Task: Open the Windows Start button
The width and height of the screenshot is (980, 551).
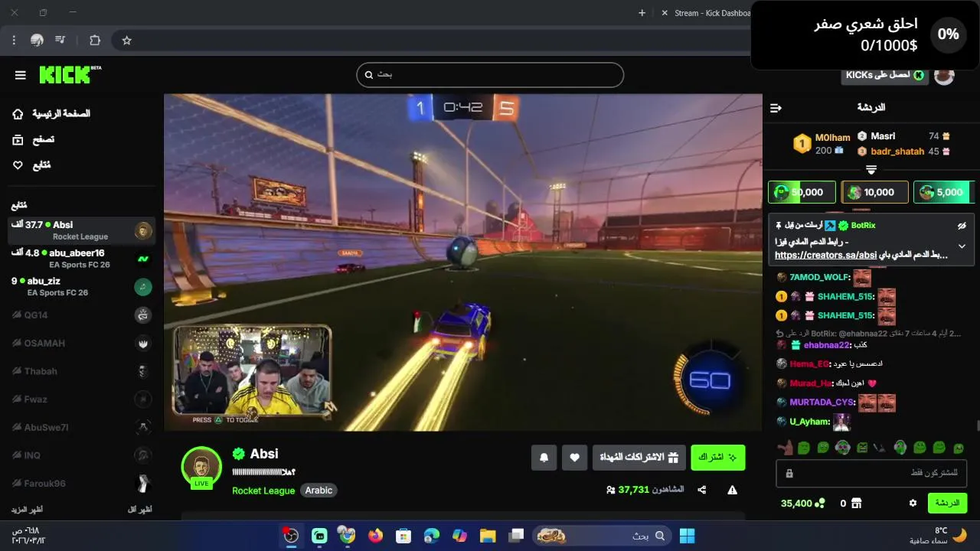Action: click(688, 536)
